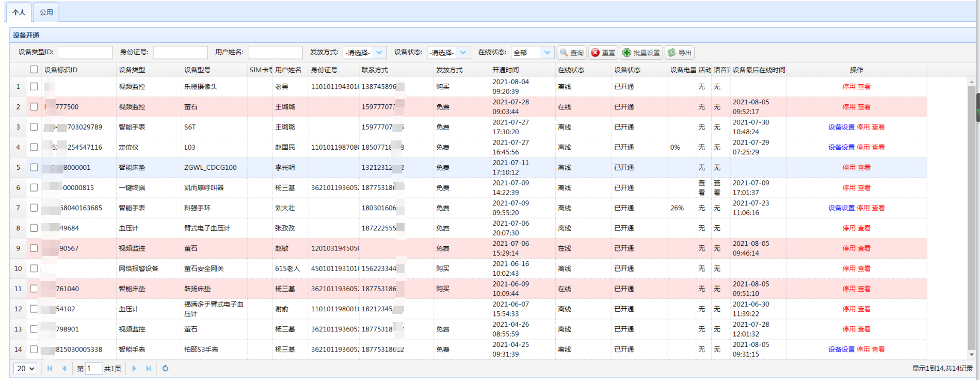Jump to last page arrow icon
The height and width of the screenshot is (380, 980).
(149, 369)
